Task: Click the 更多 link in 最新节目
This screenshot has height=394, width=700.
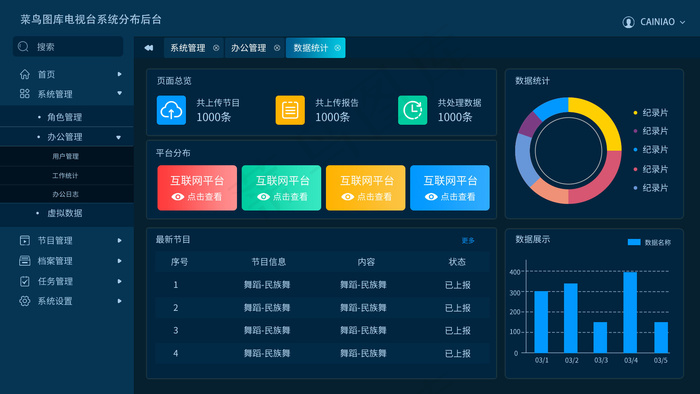Action: click(x=468, y=241)
